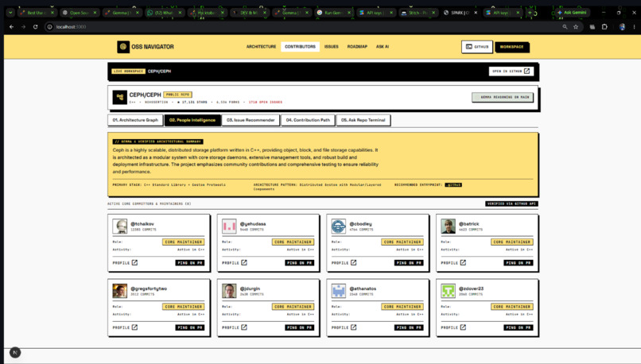Click the zoom magnifier icon in address bar
Viewport: 641px width, 364px height.
click(x=565, y=27)
